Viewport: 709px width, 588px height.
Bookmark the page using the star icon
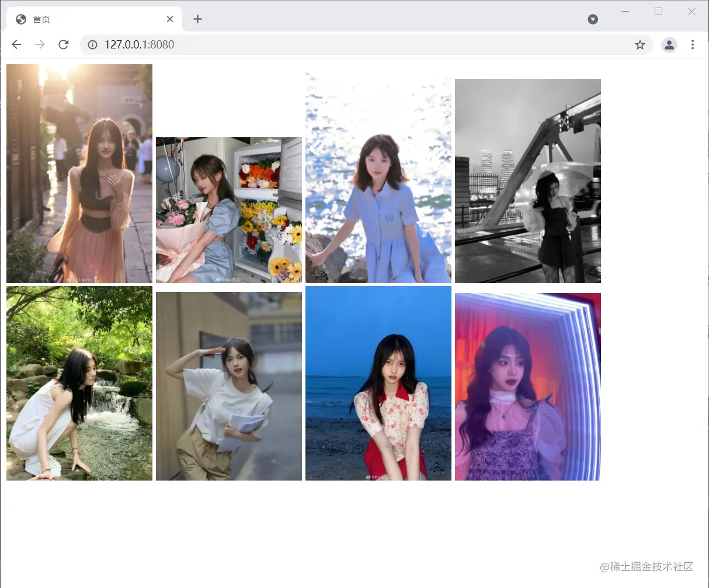(x=640, y=44)
